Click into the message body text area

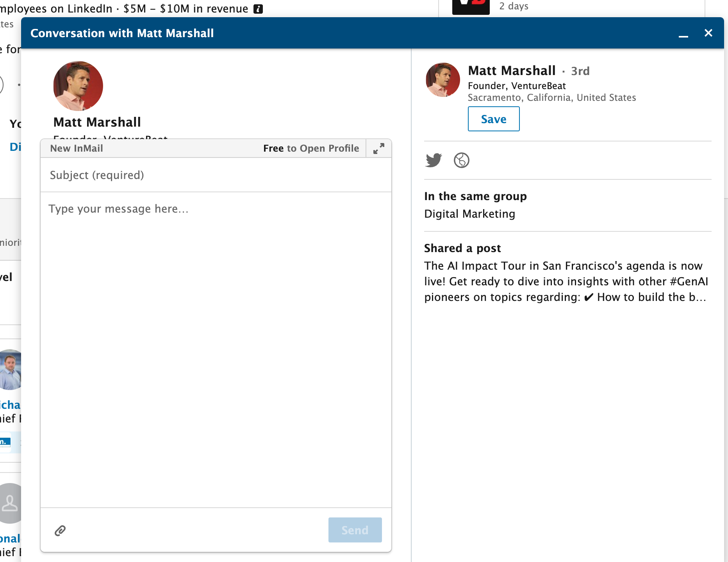coord(216,350)
